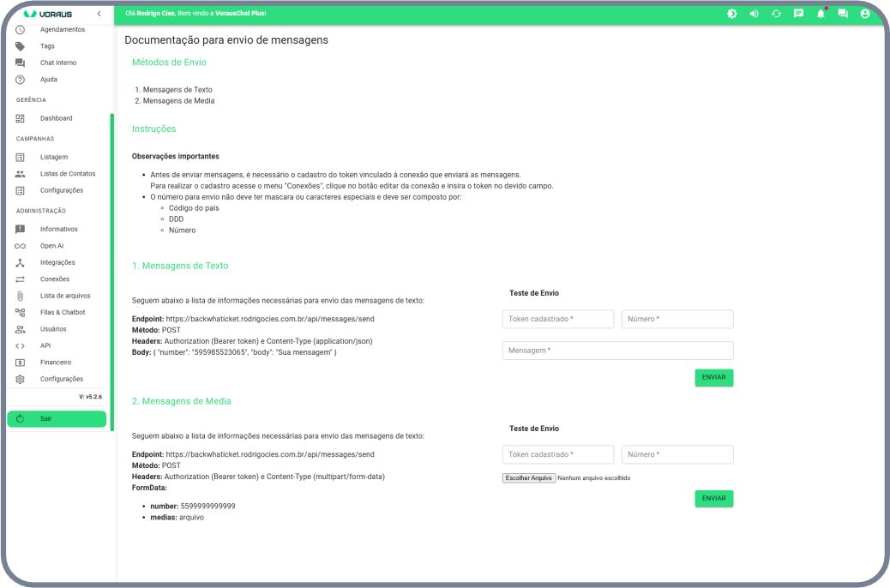The height and width of the screenshot is (588, 890).
Task: Toggle dark mode brightness icon
Action: pos(731,14)
